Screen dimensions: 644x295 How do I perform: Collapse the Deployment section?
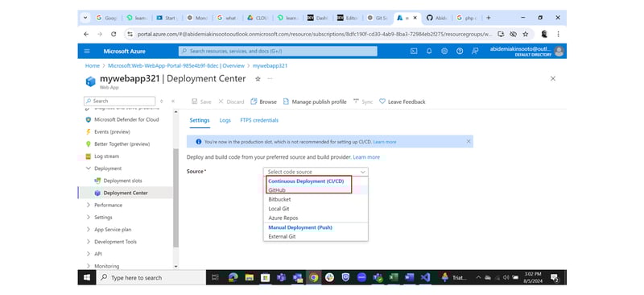(88, 168)
